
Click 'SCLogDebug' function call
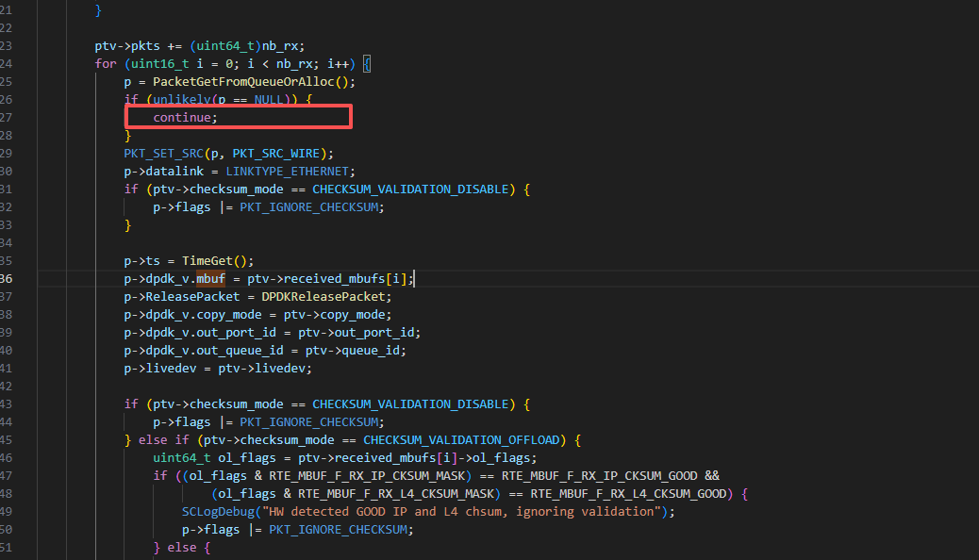tap(219, 511)
